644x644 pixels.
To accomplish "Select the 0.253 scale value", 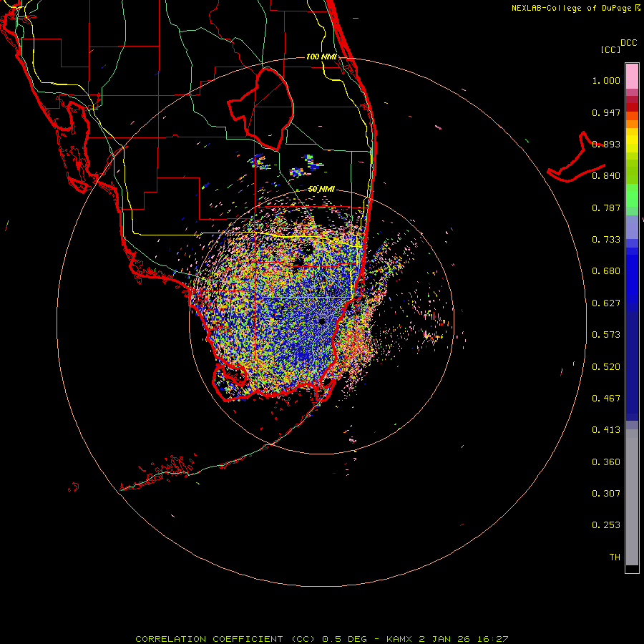I will pyautogui.click(x=606, y=525).
